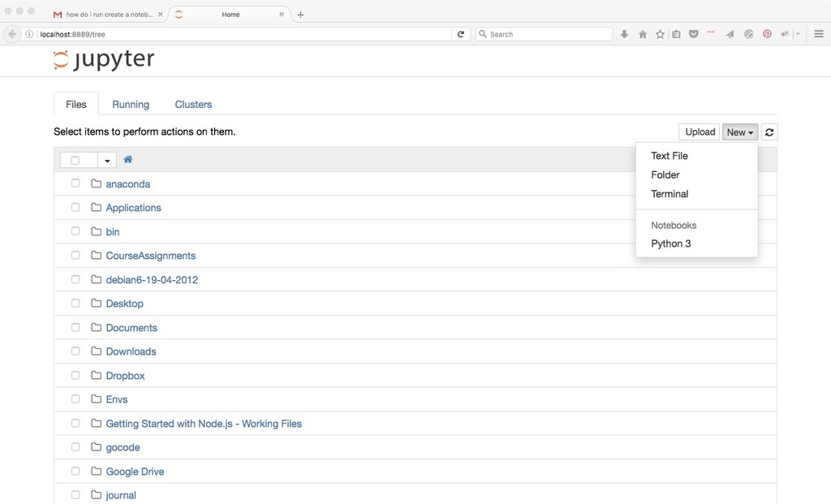Image resolution: width=831 pixels, height=504 pixels.
Task: Open the gocode folder link
Action: tap(123, 447)
